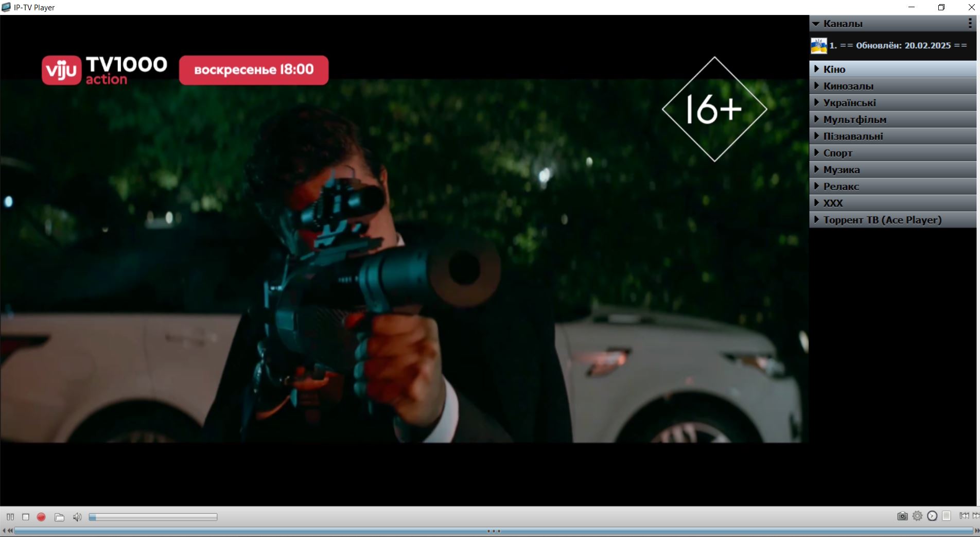The width and height of the screenshot is (980, 537).
Task: Click the video playback area
Action: (404, 260)
